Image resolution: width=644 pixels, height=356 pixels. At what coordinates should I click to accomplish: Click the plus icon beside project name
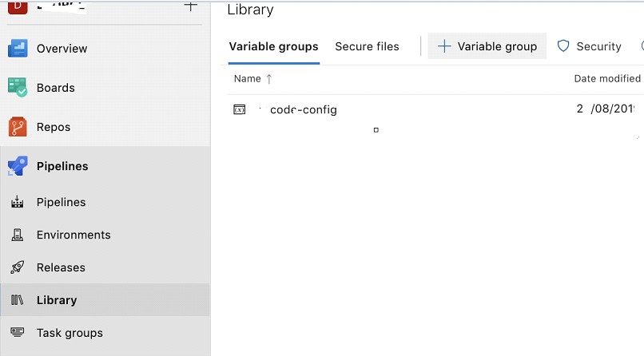point(190,6)
